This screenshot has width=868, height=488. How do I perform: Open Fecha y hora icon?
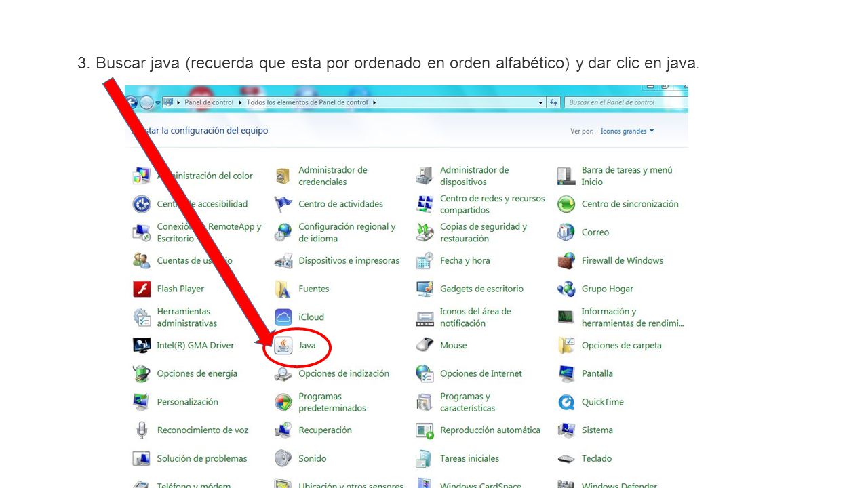click(425, 261)
